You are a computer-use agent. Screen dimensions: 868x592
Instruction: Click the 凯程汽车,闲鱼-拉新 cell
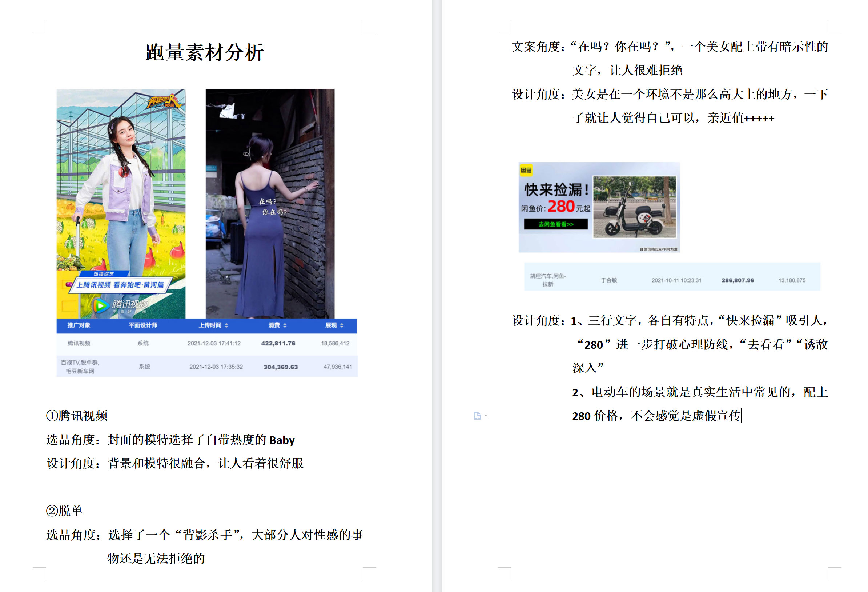[548, 280]
